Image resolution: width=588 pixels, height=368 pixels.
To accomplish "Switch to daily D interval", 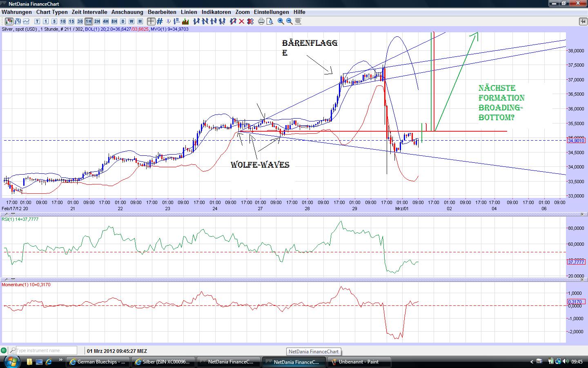I will (x=123, y=21).
